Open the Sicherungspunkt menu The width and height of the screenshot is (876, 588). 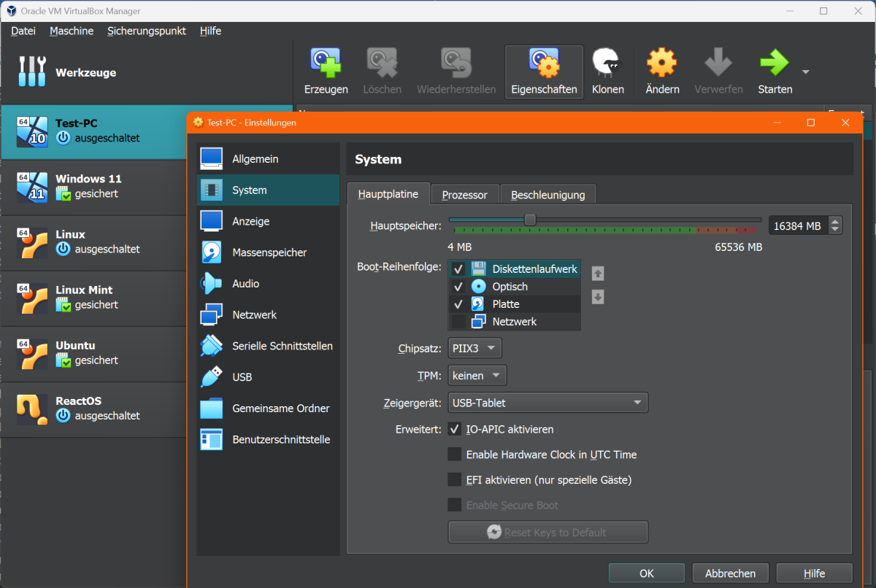147,31
